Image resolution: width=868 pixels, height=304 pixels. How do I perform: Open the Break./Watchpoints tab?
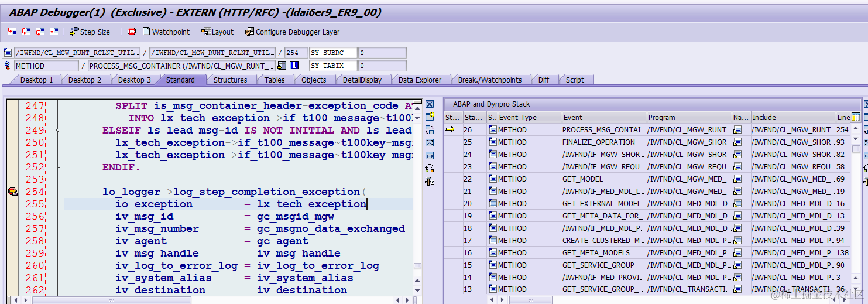coord(490,80)
